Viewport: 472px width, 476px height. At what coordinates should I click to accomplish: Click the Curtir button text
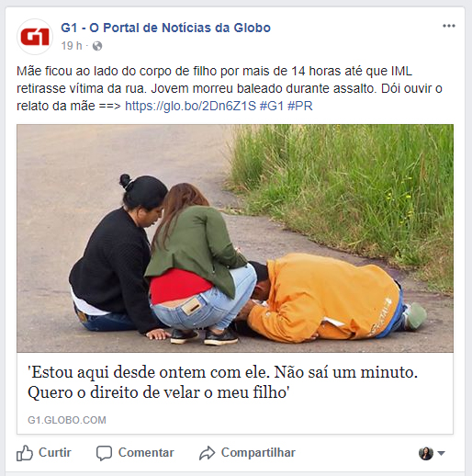[x=55, y=452]
